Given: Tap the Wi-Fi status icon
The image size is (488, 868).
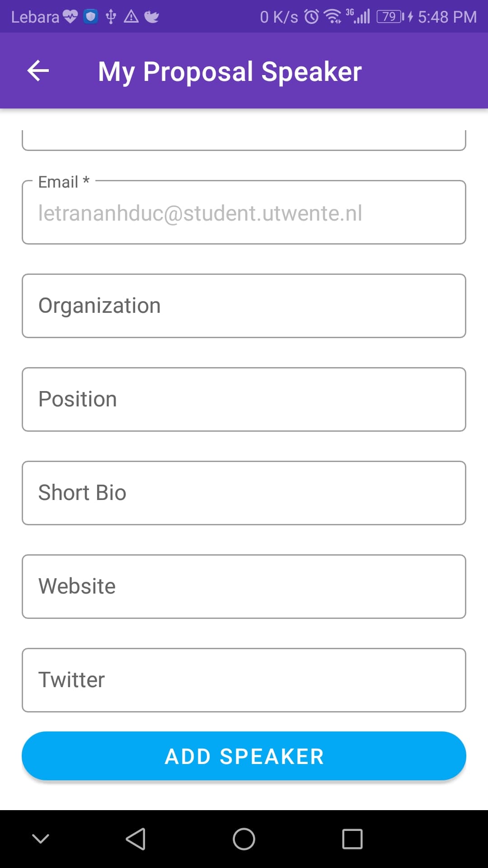Looking at the screenshot, I should [333, 17].
